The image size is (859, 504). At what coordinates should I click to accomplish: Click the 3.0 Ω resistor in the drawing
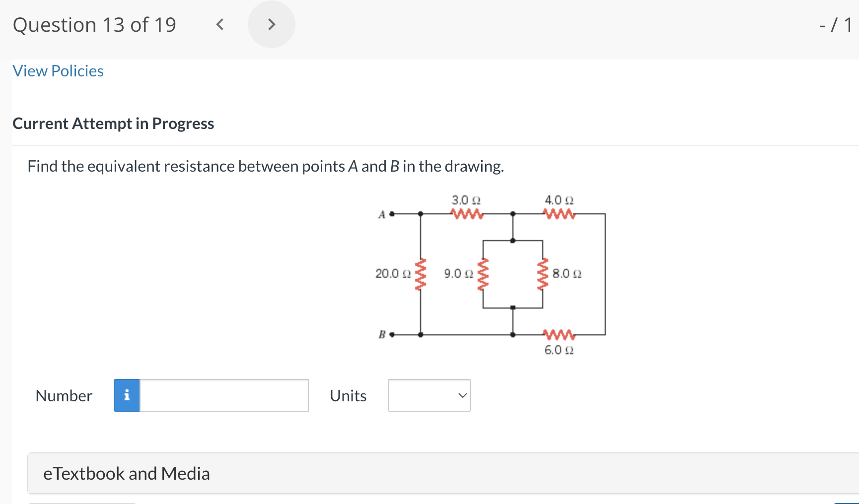pyautogui.click(x=466, y=214)
